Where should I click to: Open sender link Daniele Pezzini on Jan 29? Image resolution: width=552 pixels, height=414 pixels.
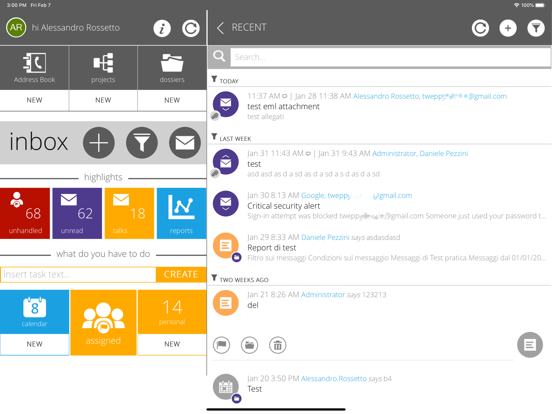point(325,237)
